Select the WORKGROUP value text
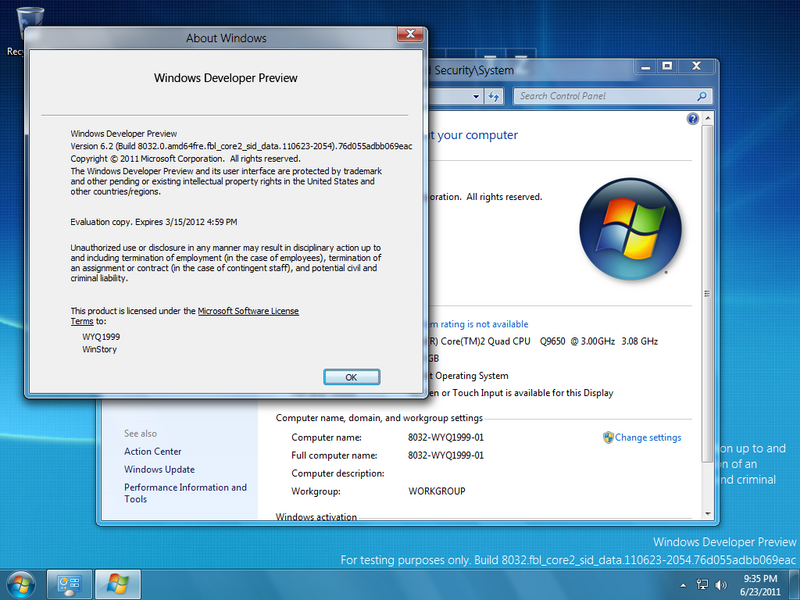The image size is (800, 600). coord(437,491)
